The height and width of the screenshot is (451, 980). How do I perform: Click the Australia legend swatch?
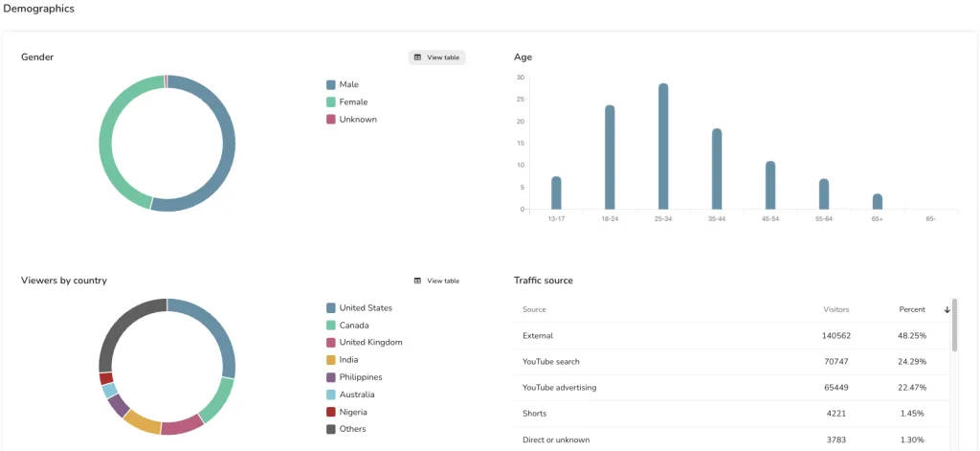(331, 395)
